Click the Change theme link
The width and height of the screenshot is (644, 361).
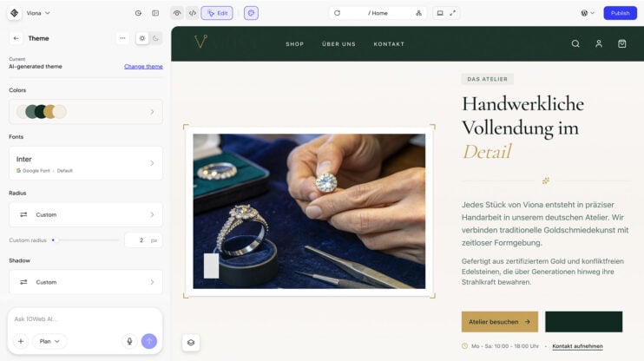pos(143,67)
